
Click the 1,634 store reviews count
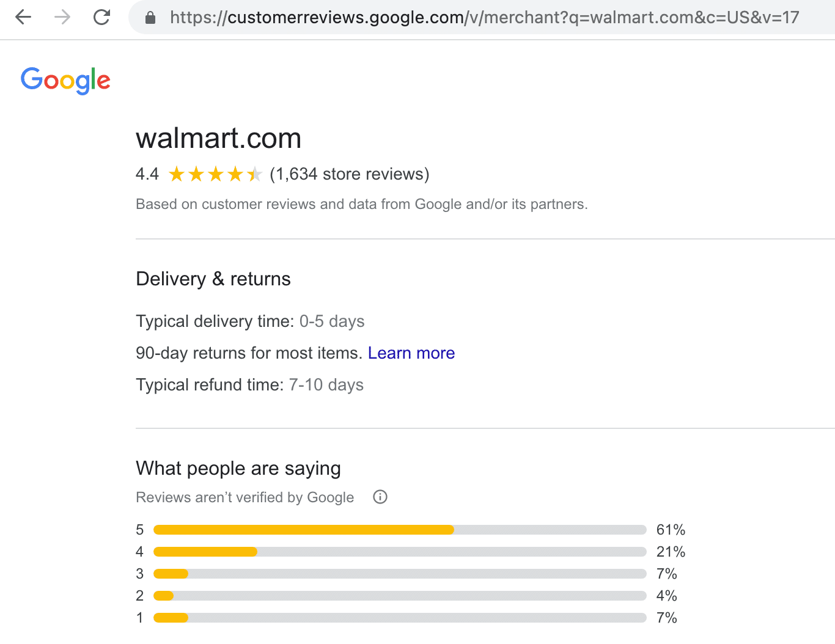pos(350,174)
